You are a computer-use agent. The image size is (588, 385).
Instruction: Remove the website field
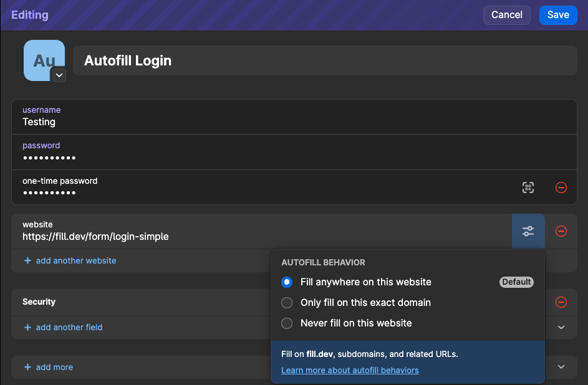pyautogui.click(x=561, y=231)
